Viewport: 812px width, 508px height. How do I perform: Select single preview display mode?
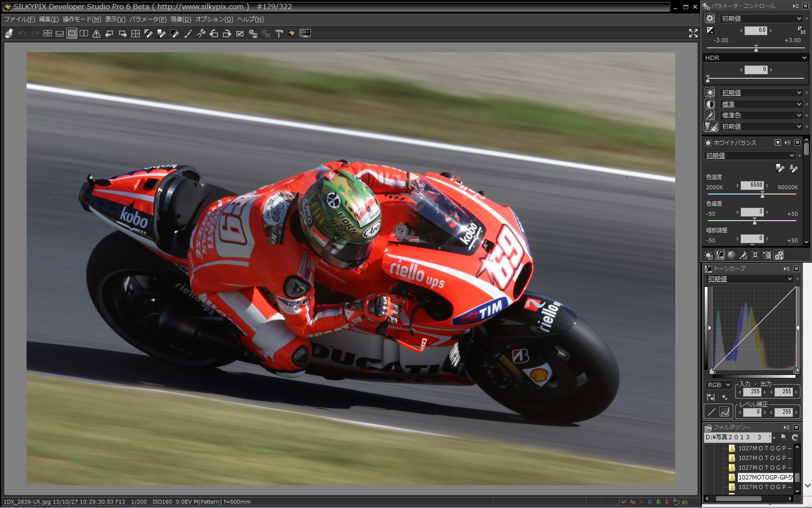(x=72, y=33)
